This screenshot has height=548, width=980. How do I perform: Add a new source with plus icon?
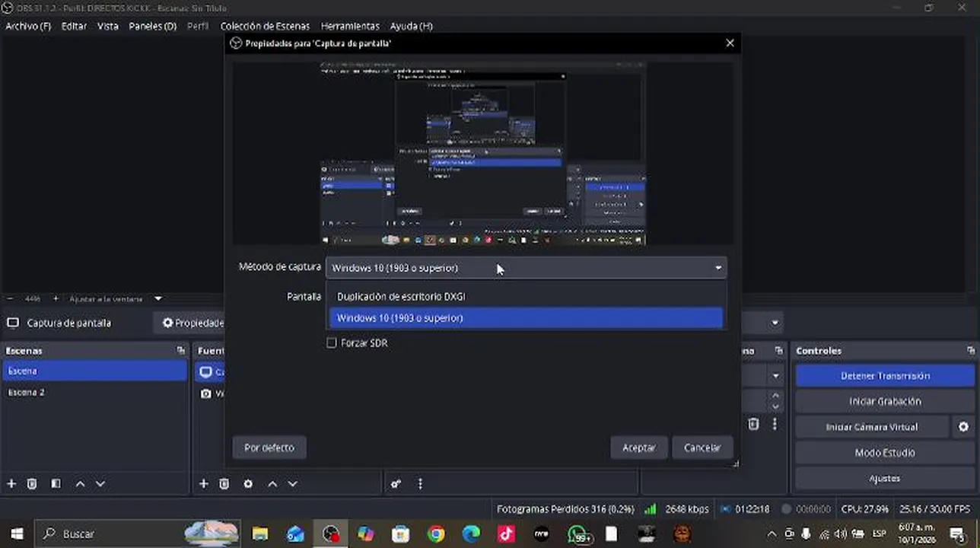point(203,483)
